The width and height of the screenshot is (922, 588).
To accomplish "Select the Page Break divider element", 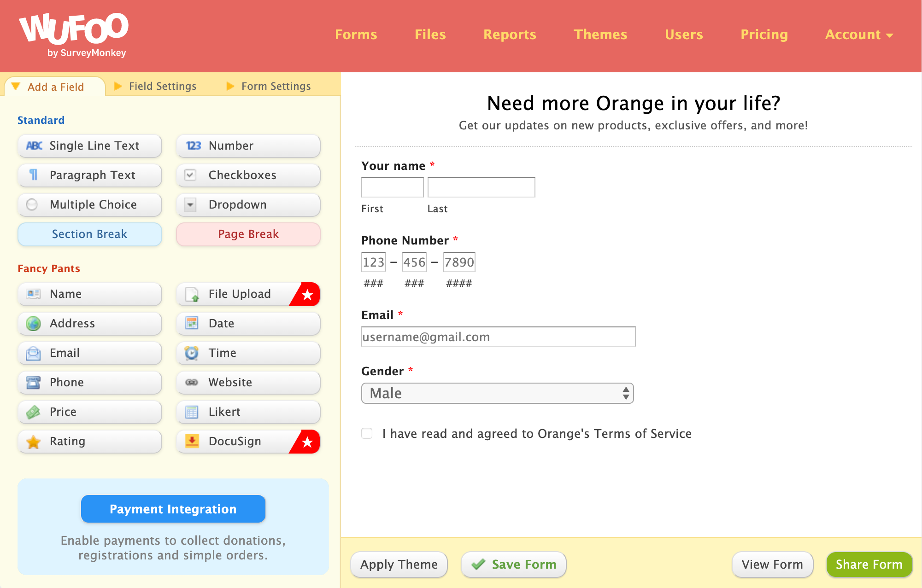I will point(248,234).
